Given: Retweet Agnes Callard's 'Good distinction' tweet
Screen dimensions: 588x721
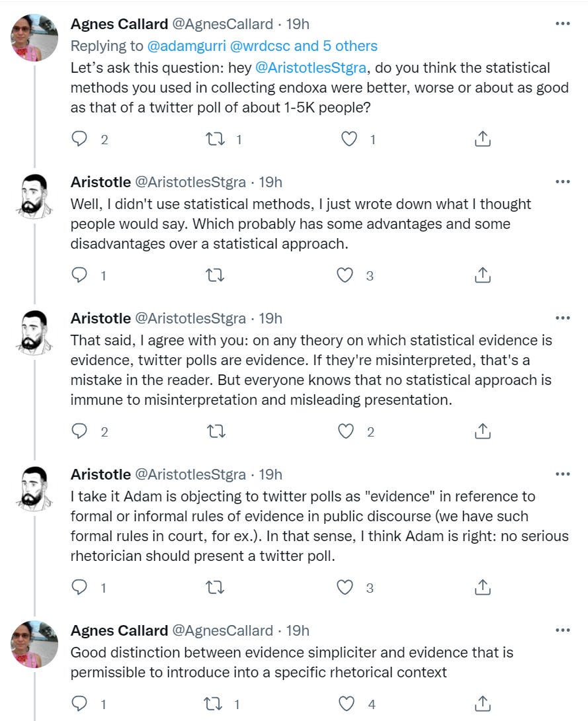Looking at the screenshot, I should pos(213,704).
